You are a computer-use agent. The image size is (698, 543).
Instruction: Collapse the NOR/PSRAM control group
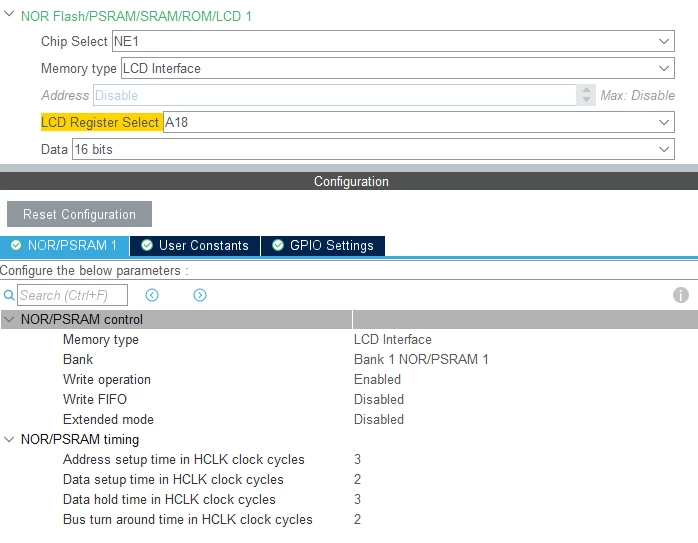[9, 319]
